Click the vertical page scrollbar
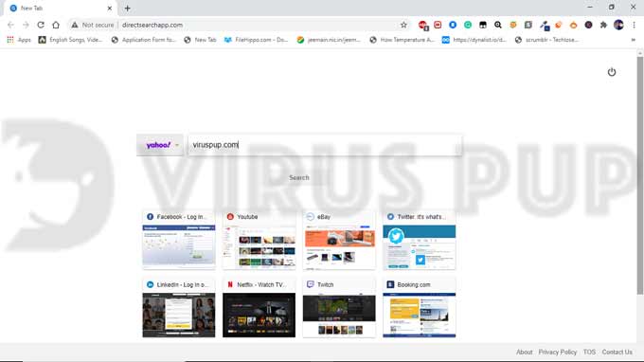 [x=640, y=175]
